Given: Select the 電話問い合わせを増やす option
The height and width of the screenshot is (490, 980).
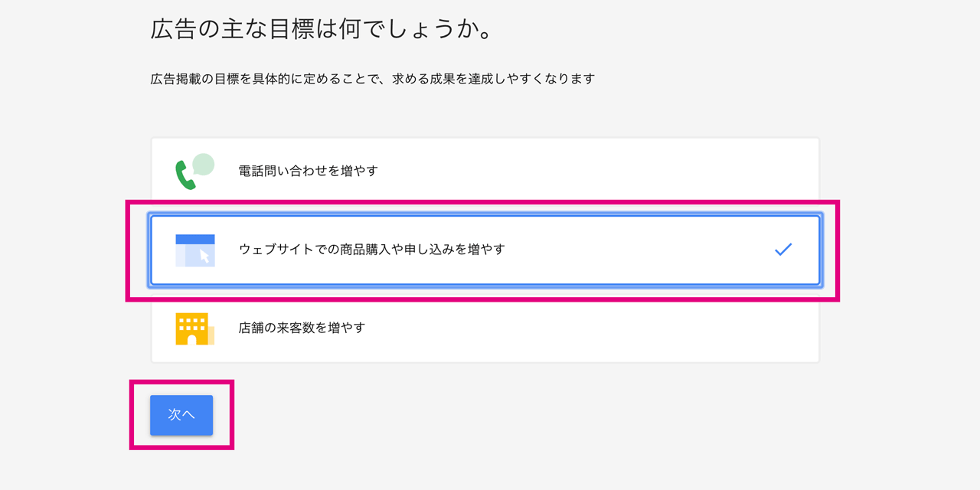Looking at the screenshot, I should click(x=485, y=171).
